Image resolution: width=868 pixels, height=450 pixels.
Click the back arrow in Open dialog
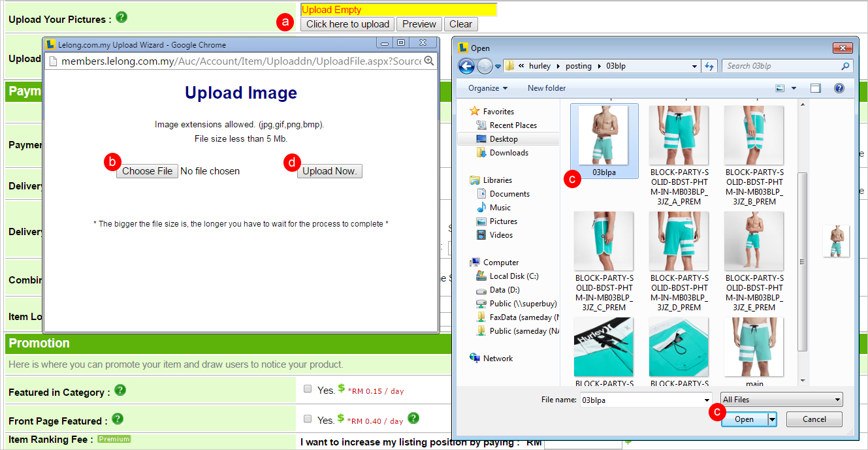[466, 66]
